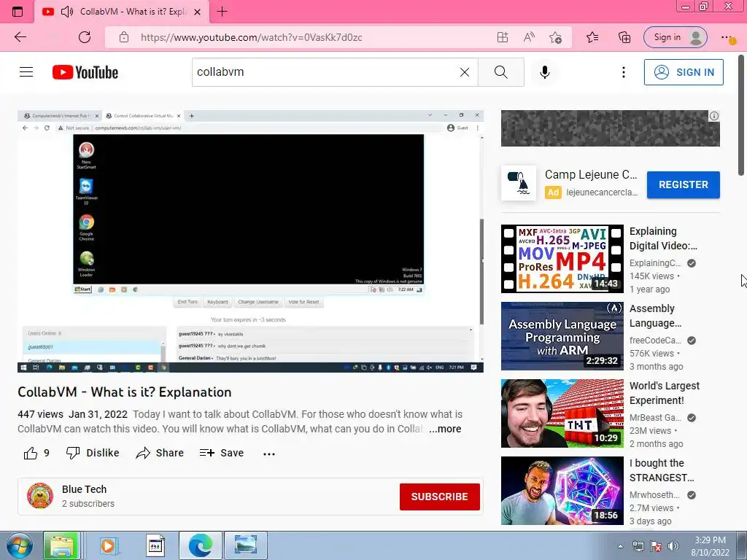747x560 pixels.
Task: Start voice search with microphone
Action: 544,72
